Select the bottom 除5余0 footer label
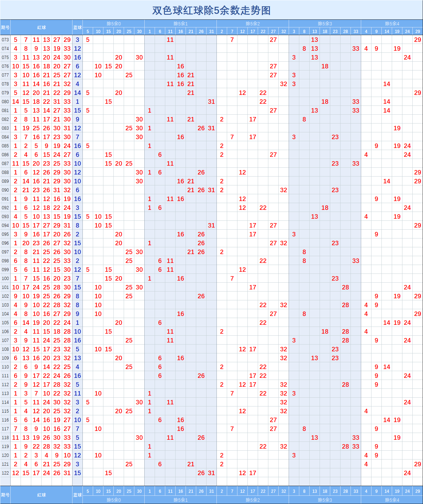This screenshot has width=423, height=504. [114, 500]
